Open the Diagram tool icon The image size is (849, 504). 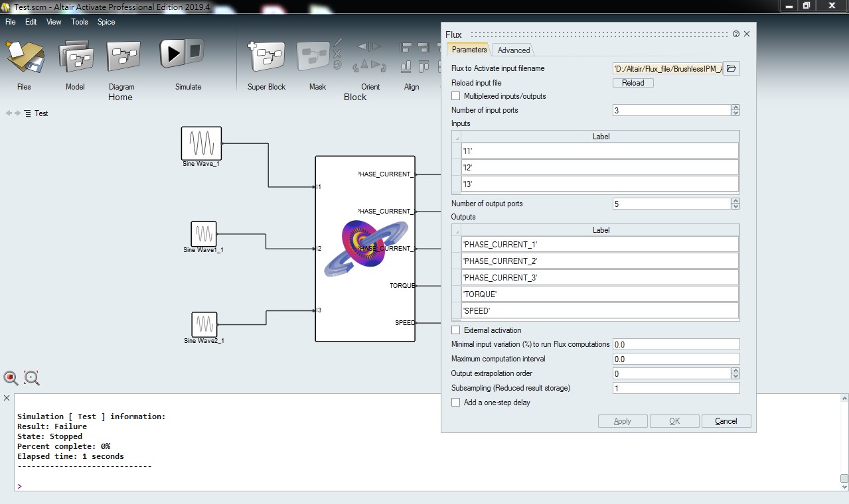(x=123, y=57)
